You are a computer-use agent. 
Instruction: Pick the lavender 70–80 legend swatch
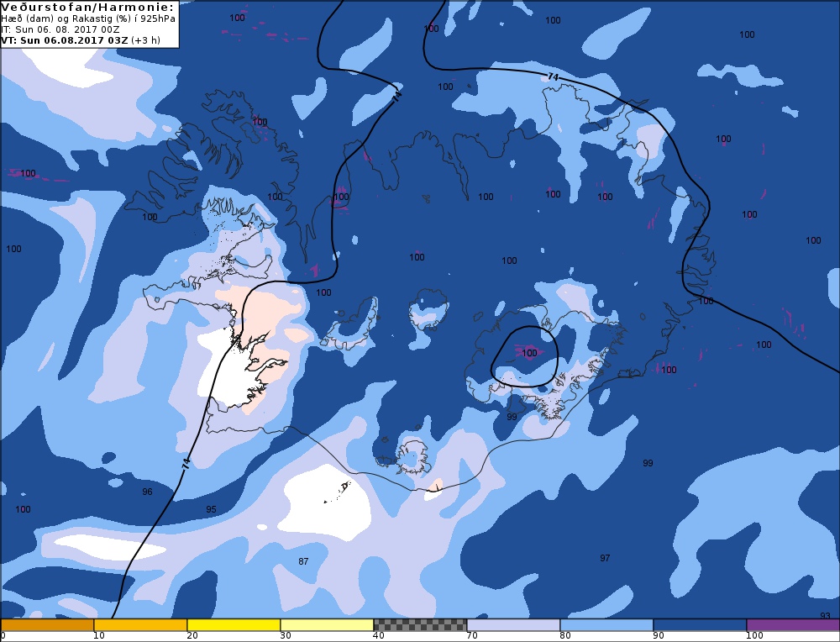click(x=513, y=625)
